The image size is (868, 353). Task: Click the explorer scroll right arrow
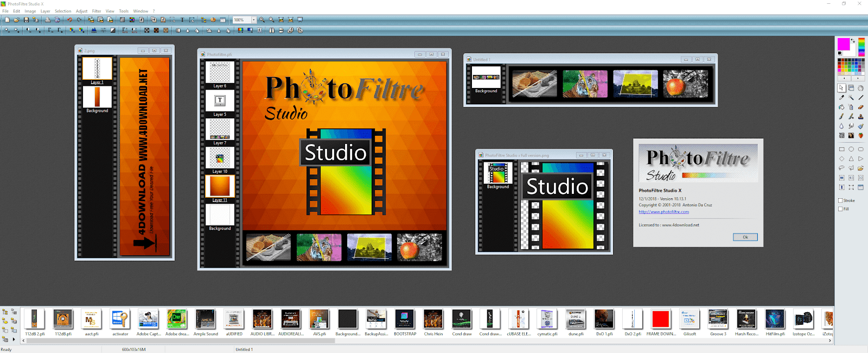tap(831, 341)
